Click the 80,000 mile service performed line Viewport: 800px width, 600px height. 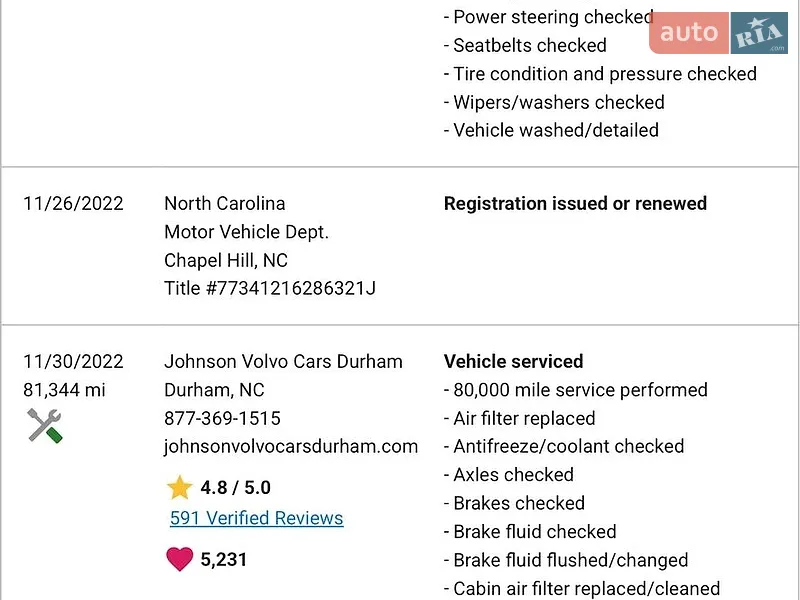tap(576, 390)
